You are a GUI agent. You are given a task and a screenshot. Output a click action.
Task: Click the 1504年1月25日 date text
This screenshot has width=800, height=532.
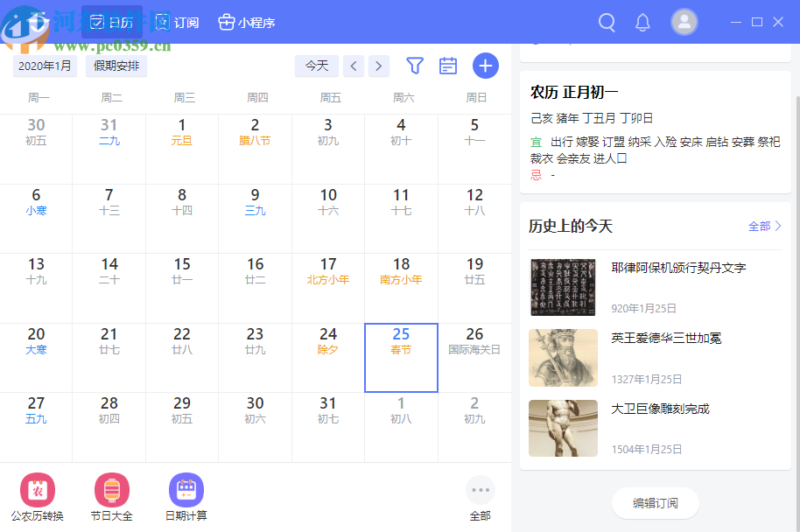pyautogui.click(x=647, y=450)
